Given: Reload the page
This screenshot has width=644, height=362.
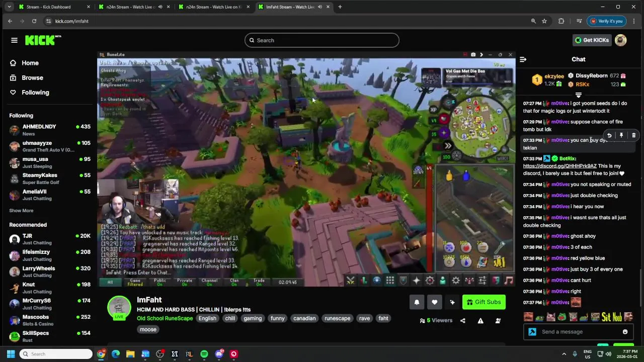Looking at the screenshot, I should pos(34,21).
